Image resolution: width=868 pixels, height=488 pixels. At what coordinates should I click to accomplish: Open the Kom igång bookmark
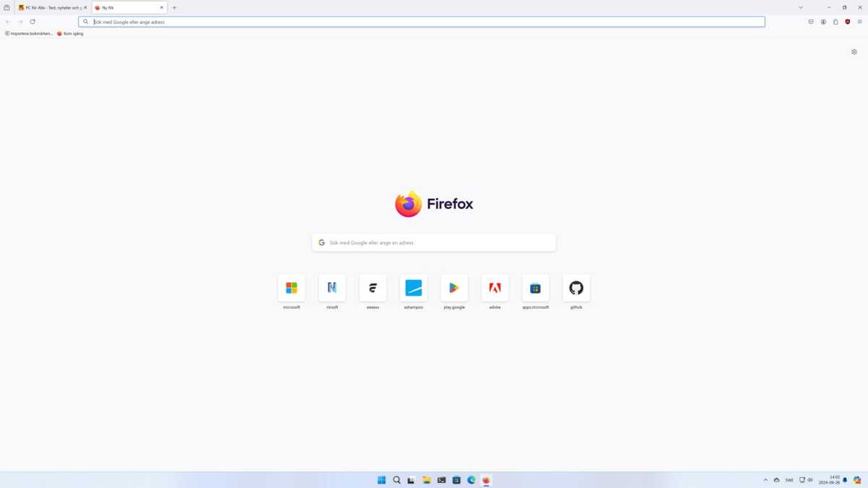tap(69, 33)
